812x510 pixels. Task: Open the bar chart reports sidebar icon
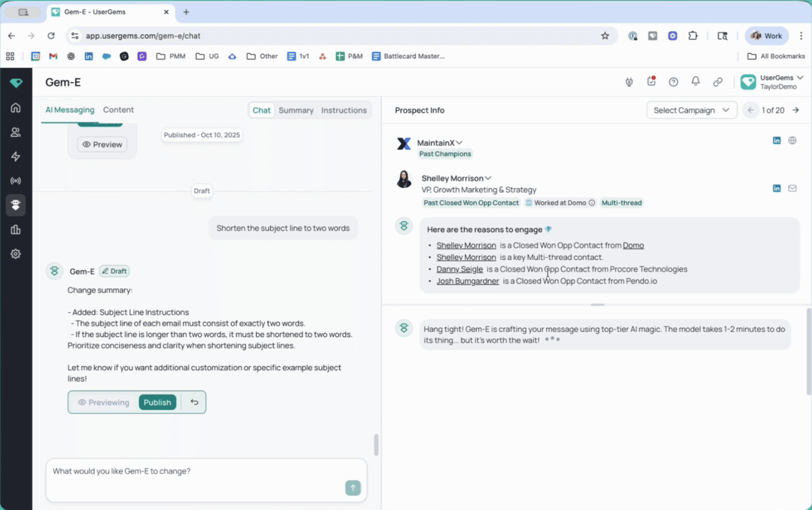point(16,230)
